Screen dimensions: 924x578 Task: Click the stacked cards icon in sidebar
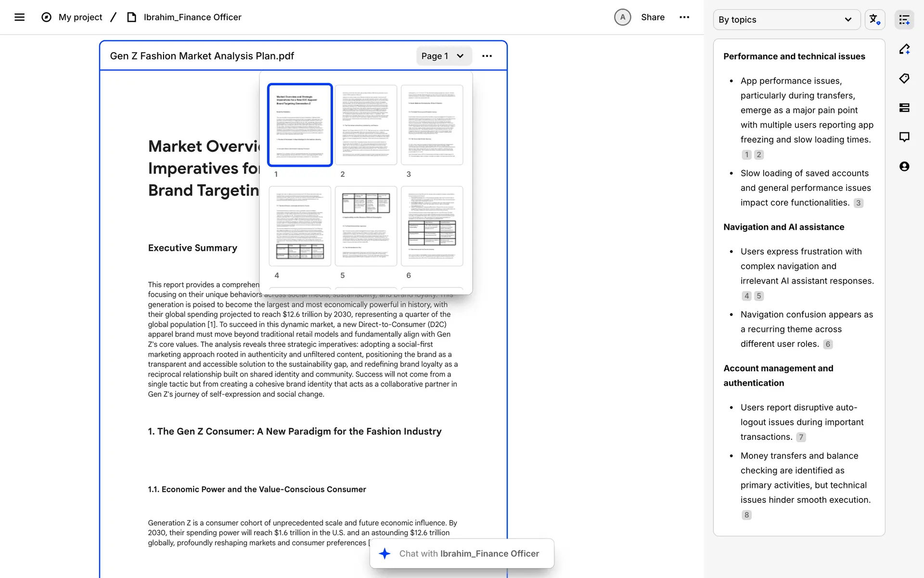(904, 108)
